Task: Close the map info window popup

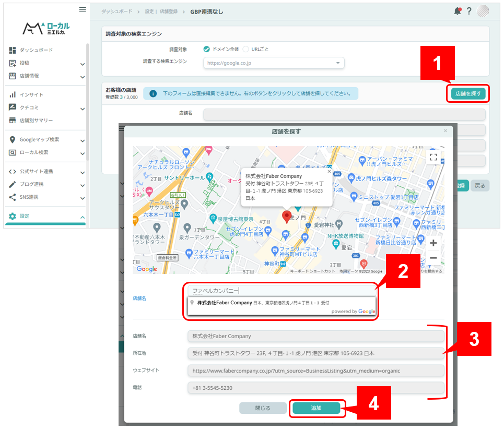Action: [x=329, y=172]
